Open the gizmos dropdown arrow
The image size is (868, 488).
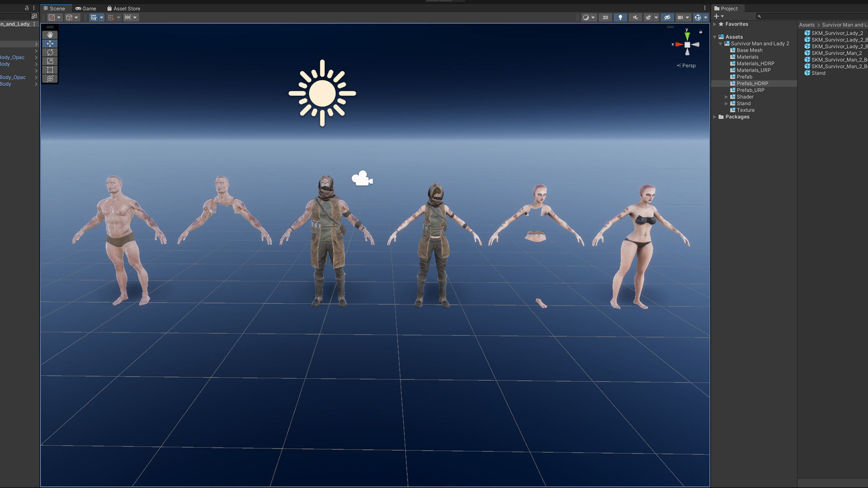tap(706, 18)
